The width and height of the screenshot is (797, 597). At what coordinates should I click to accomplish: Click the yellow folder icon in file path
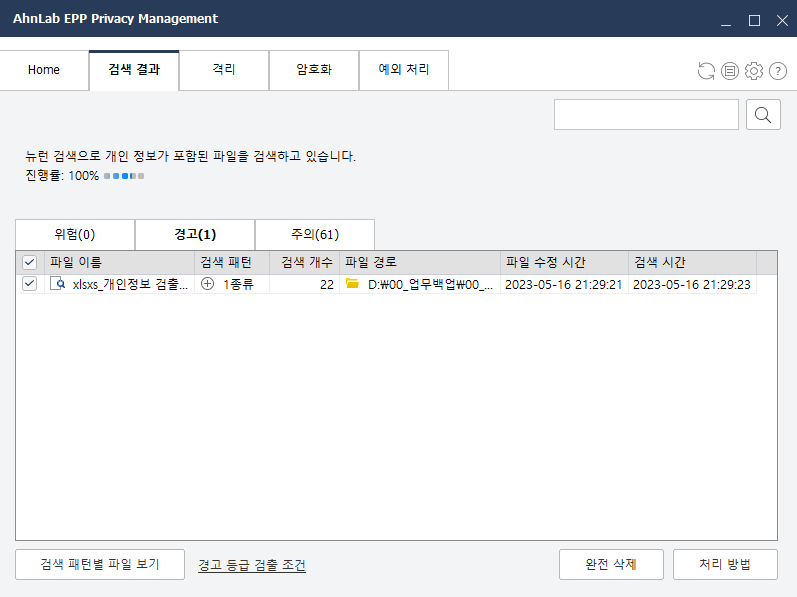(352, 284)
